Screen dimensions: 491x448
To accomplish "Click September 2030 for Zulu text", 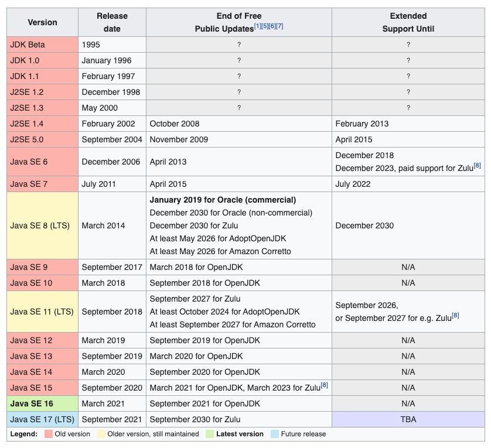I will click(x=195, y=419).
